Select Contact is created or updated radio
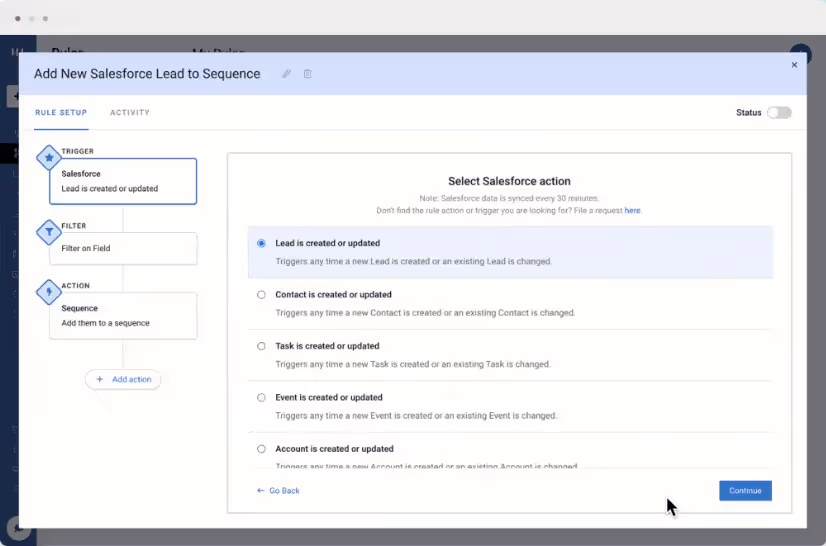The width and height of the screenshot is (826, 546). 261,295
